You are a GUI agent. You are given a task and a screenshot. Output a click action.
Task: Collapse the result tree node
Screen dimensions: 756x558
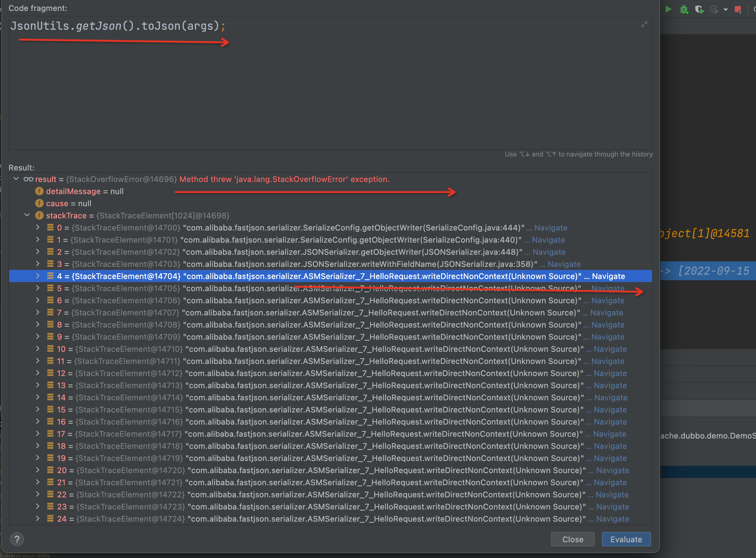click(16, 179)
